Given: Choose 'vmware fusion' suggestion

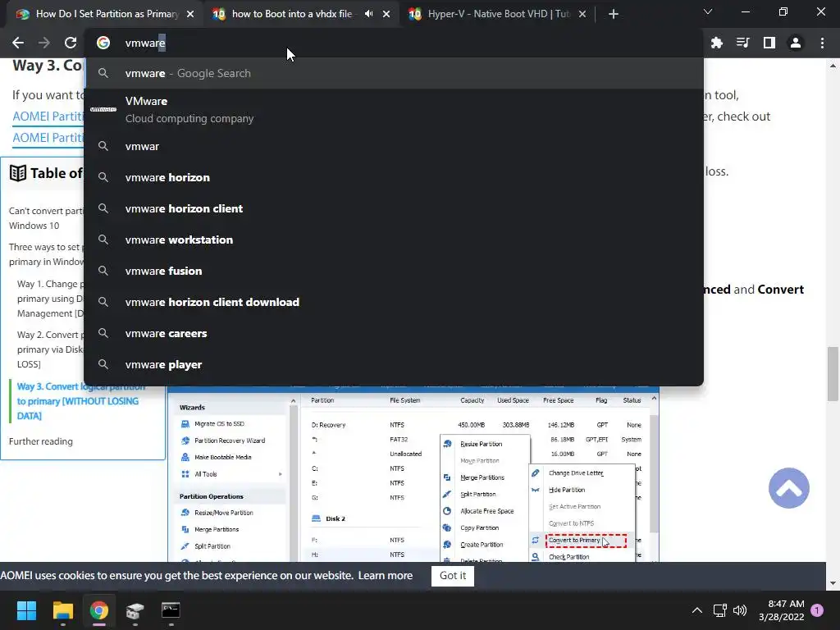Looking at the screenshot, I should coord(394,271).
